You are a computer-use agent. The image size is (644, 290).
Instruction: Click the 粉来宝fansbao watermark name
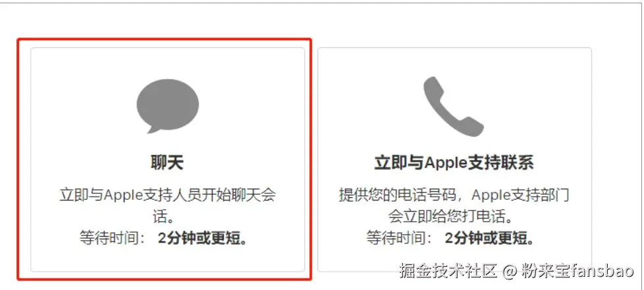pyautogui.click(x=579, y=271)
